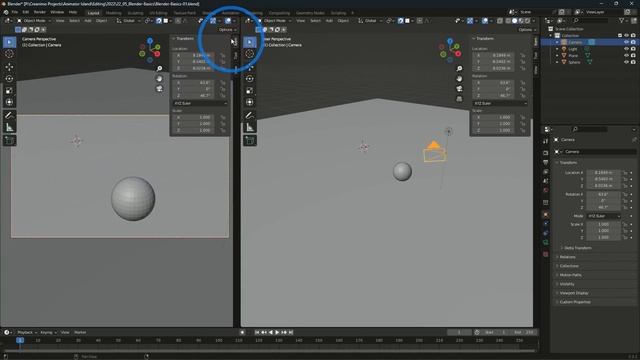Select the Measure tool in right viewport

(x=250, y=128)
